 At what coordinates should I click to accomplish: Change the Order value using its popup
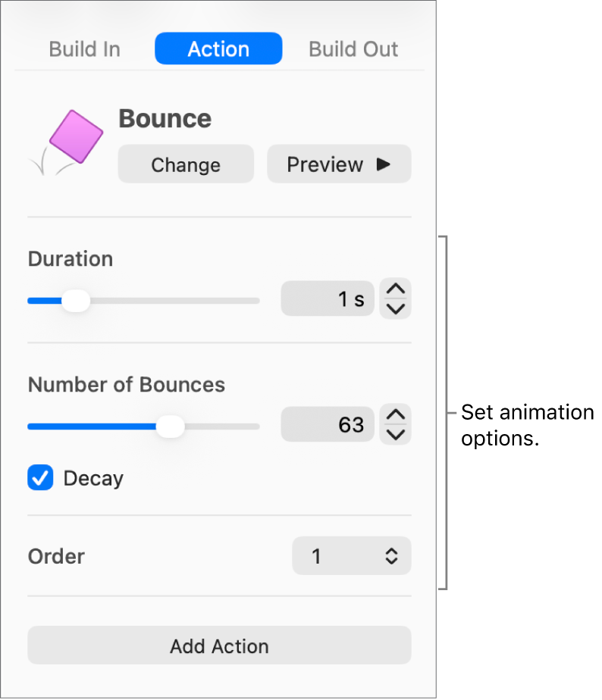click(x=351, y=555)
